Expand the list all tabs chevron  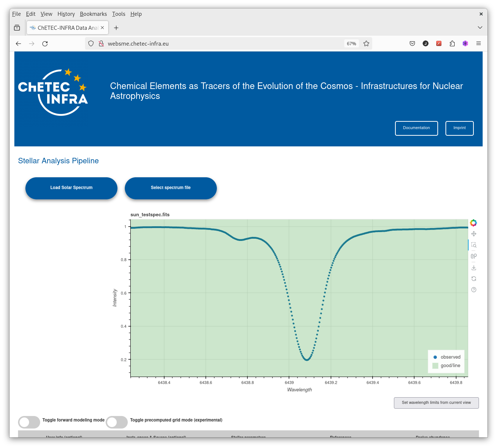[x=480, y=28]
